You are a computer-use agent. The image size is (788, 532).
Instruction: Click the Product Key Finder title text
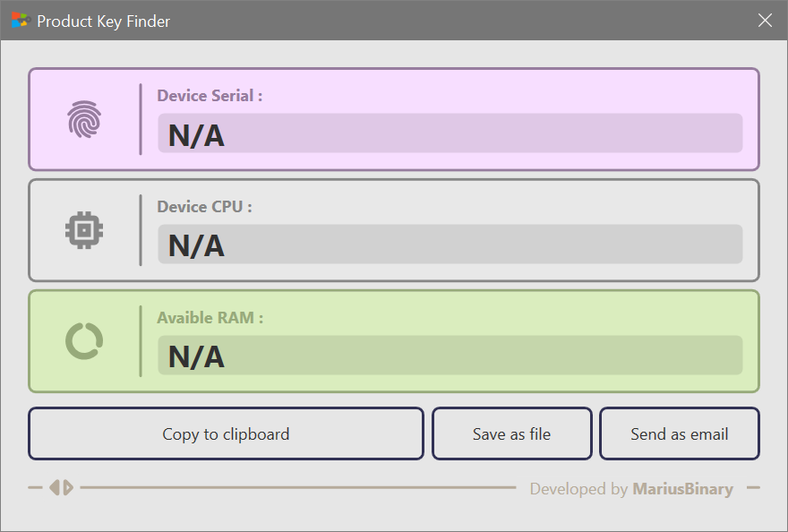(103, 21)
